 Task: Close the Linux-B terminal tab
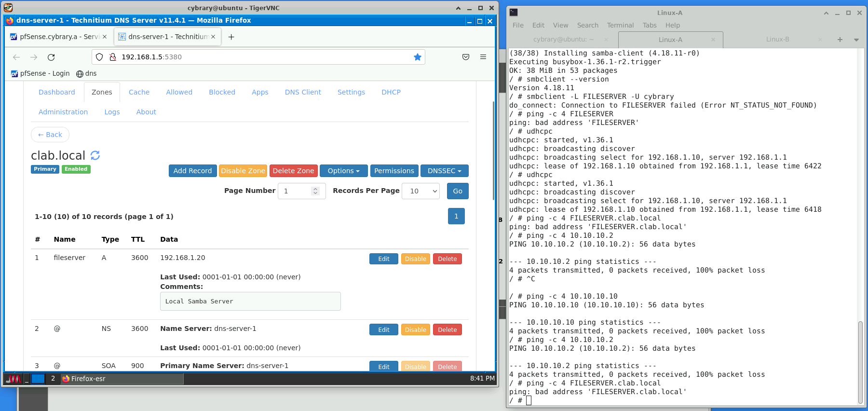(820, 40)
